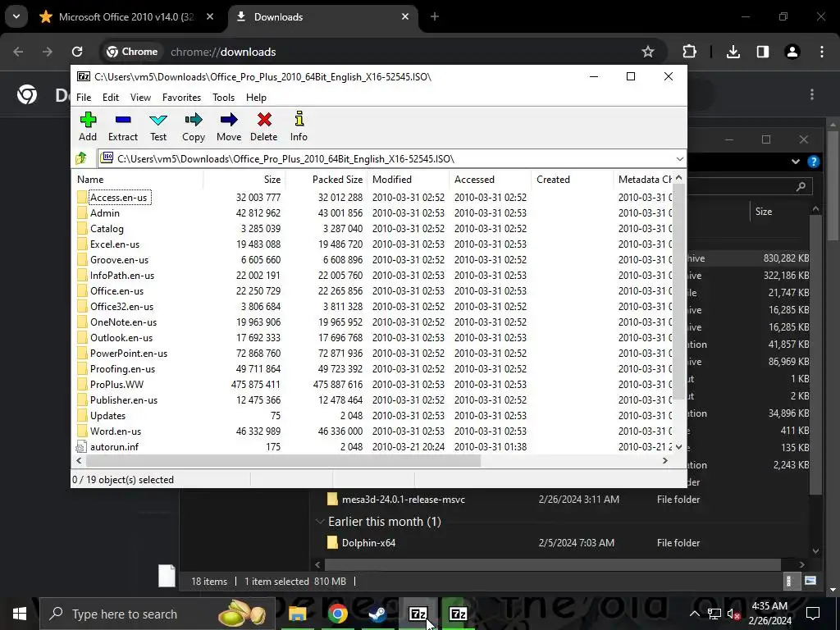
Task: Click the Info toolbar icon
Action: click(x=299, y=126)
